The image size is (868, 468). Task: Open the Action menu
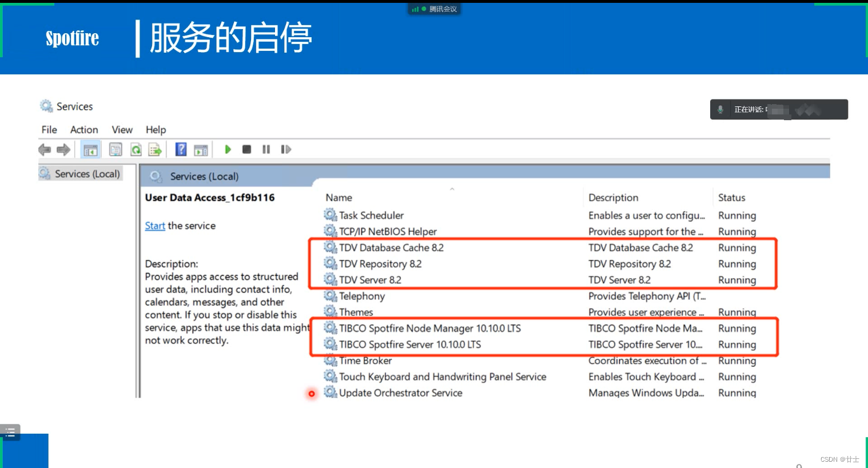point(84,130)
